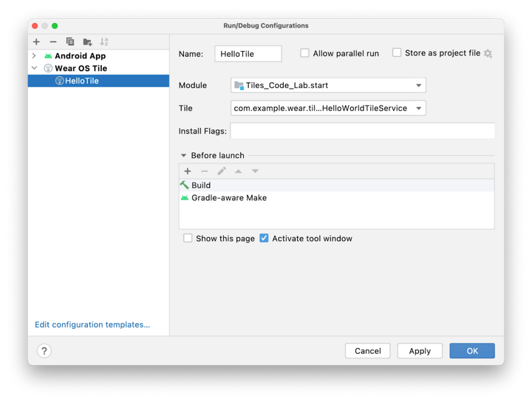Open the Module dropdown
This screenshot has width=532, height=402.
tap(328, 86)
